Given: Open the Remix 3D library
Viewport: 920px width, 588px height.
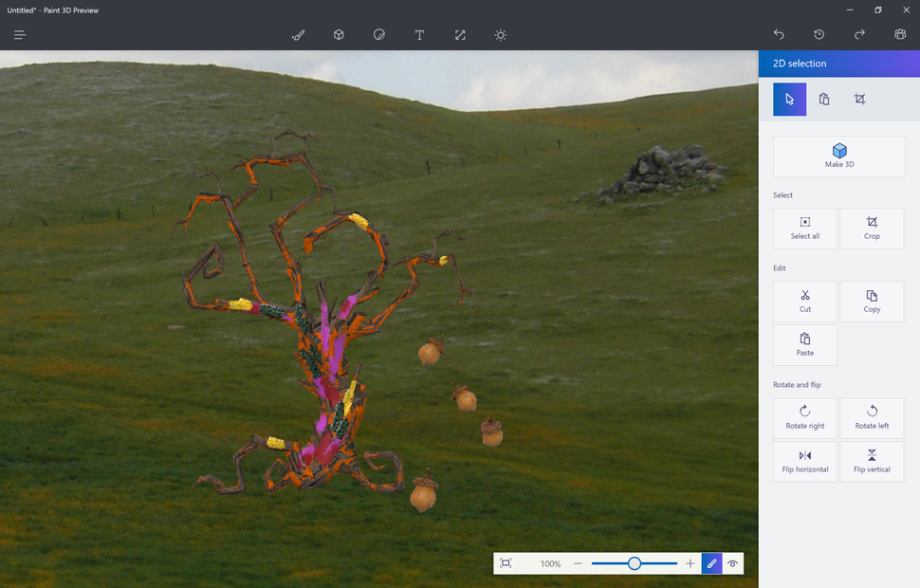Looking at the screenshot, I should pos(900,34).
